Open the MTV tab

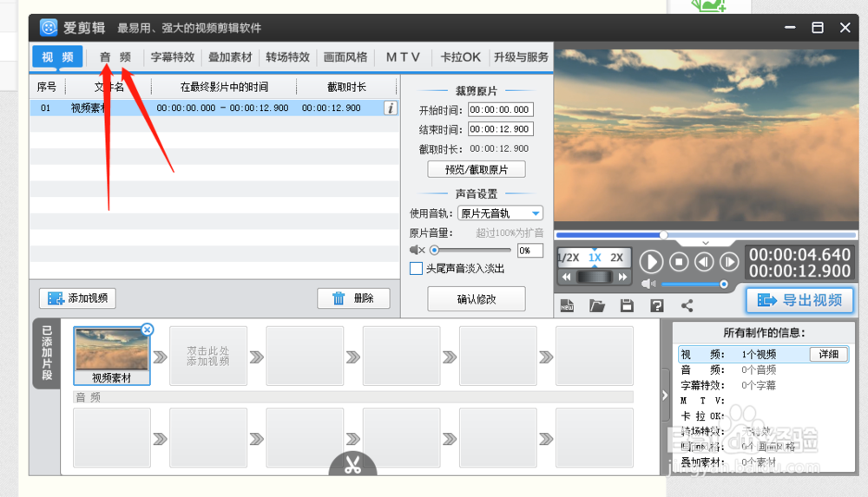tap(403, 57)
